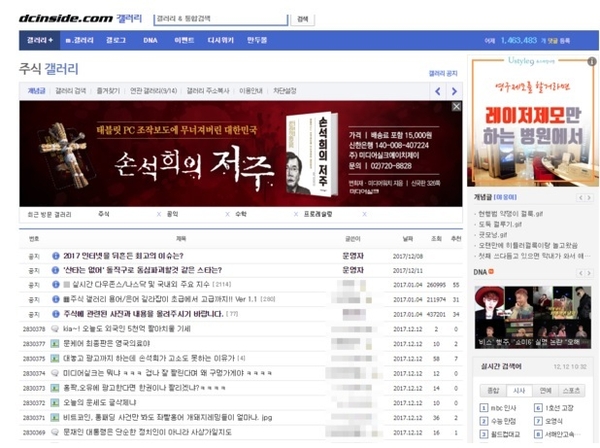This screenshot has width=600, height=448.
Task: Click the DNA video thumbnail collage
Action: 533,317
